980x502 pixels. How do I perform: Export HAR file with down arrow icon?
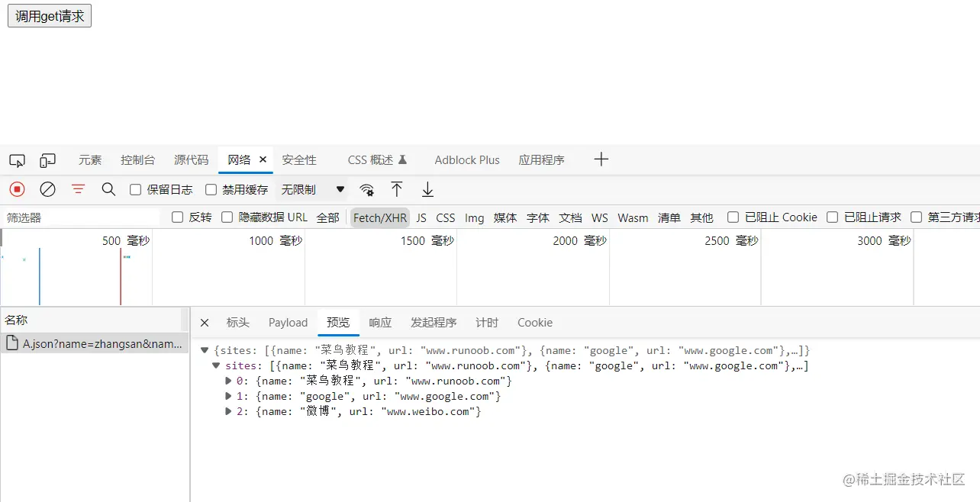[x=427, y=189]
